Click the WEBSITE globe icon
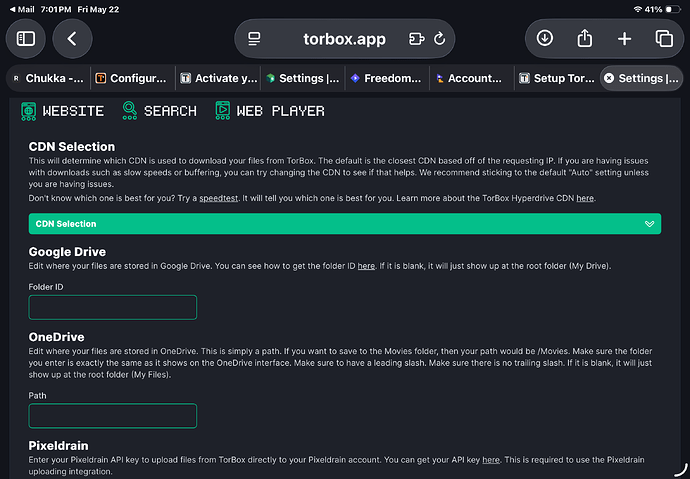690x479 pixels. tap(29, 111)
